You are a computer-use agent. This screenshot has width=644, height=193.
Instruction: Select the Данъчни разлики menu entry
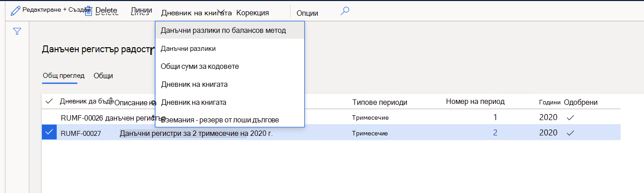(x=230, y=48)
